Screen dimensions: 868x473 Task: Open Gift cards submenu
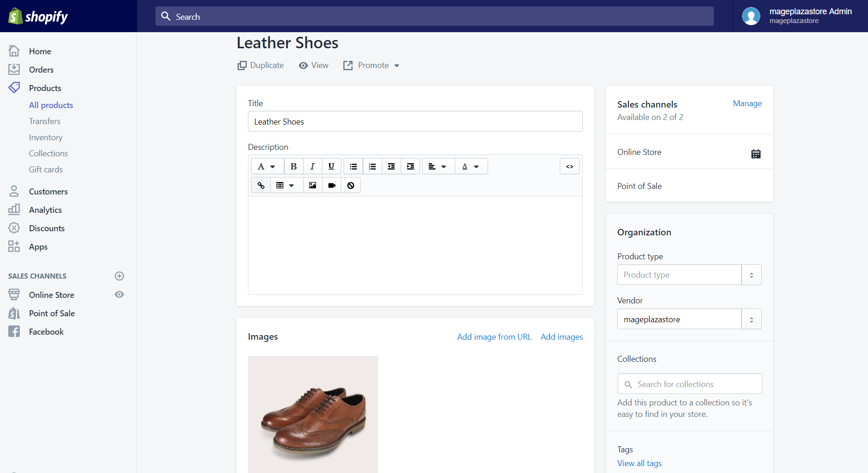point(46,169)
